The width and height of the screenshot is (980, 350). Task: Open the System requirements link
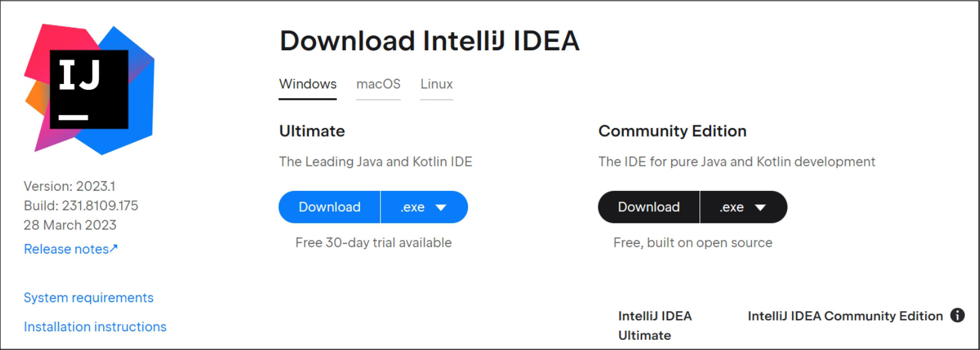pos(89,297)
